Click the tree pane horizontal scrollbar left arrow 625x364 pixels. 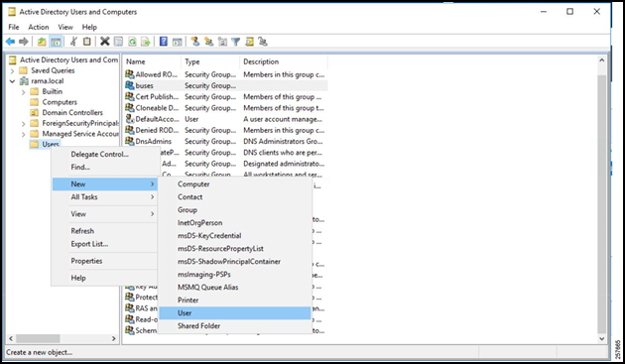point(11,338)
